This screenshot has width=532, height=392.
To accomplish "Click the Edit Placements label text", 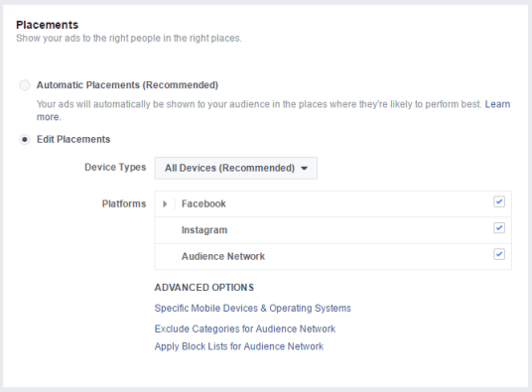I will pos(73,139).
